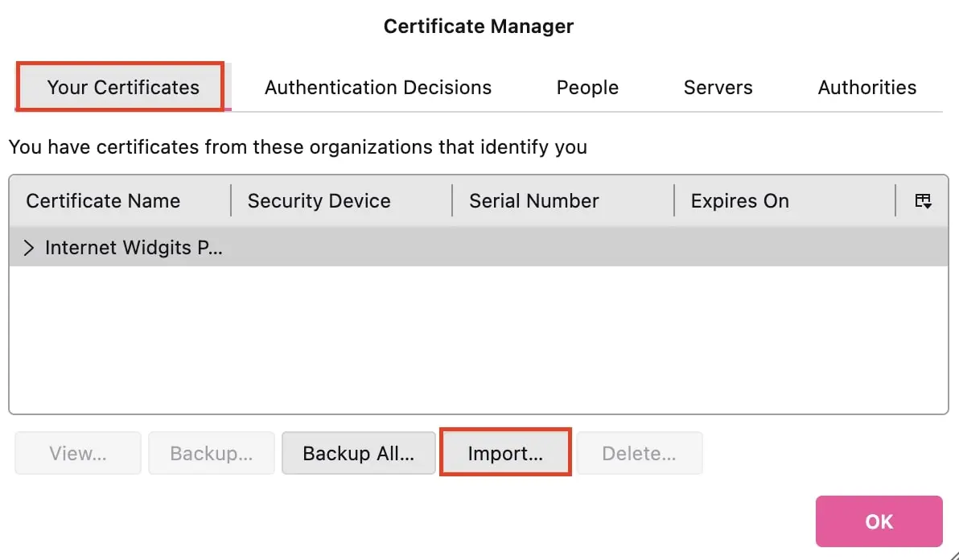Image resolution: width=959 pixels, height=560 pixels.
Task: Sort by the Serial Number column header
Action: coord(533,200)
